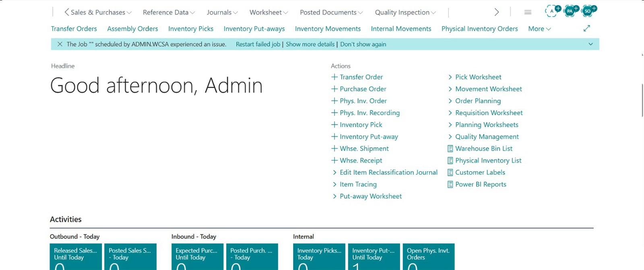Image resolution: width=644 pixels, height=270 pixels.
Task: Click the list icon beside Power BI Reports
Action: (450, 184)
